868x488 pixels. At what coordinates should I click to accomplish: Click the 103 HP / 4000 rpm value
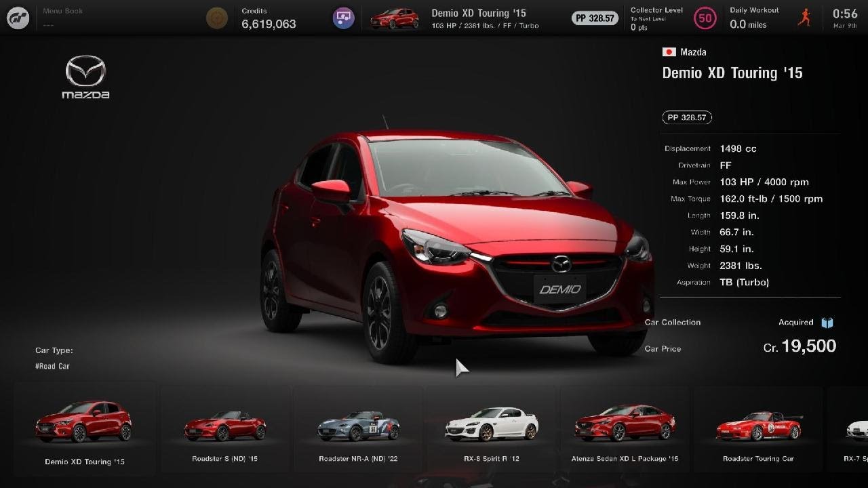(x=764, y=182)
